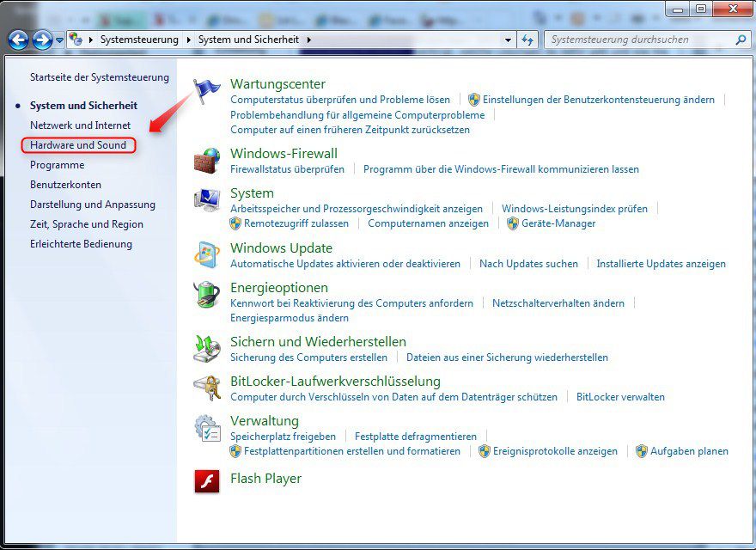Screen dimensions: 756x550
Task: Click the back navigation arrow
Action: point(18,40)
